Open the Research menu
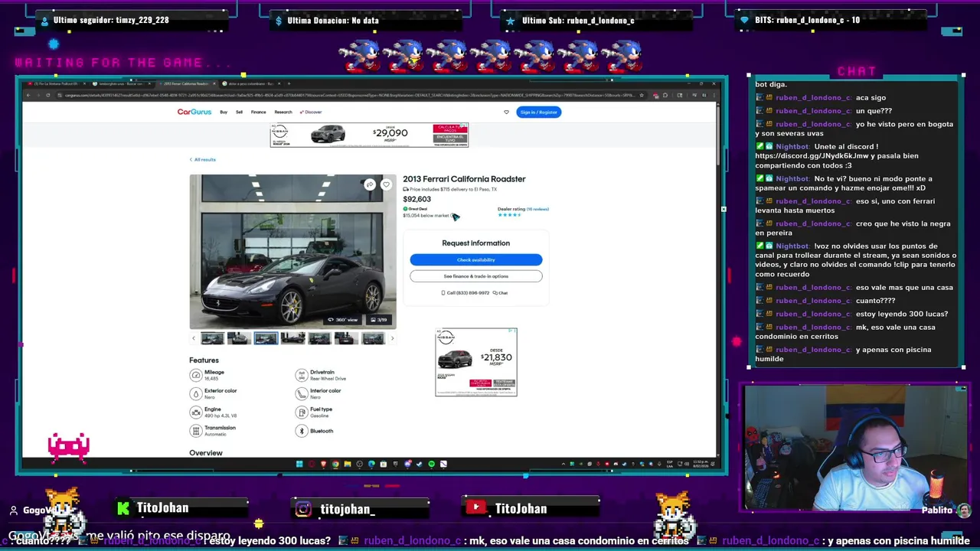The width and height of the screenshot is (980, 551). pos(283,112)
